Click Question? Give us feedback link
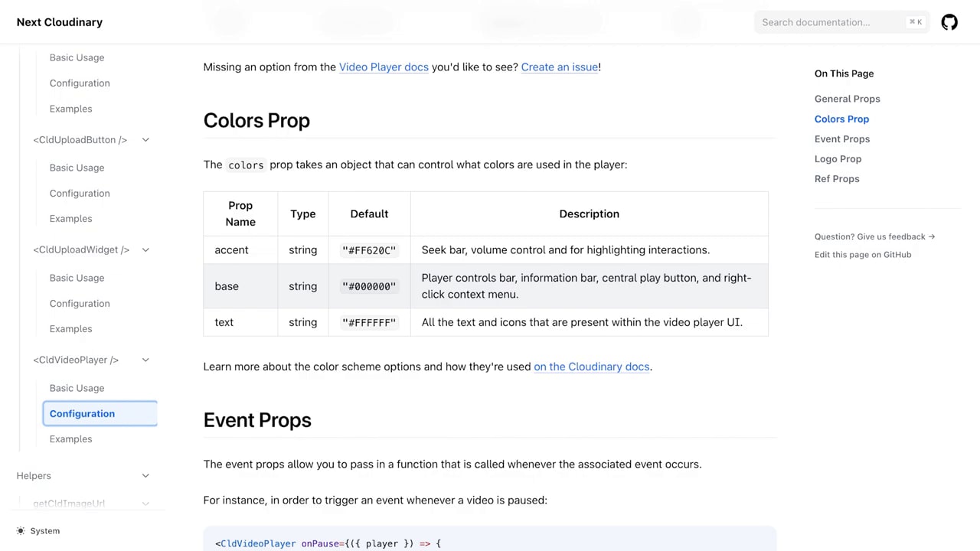Screen dimensions: 980x551 point(874,236)
